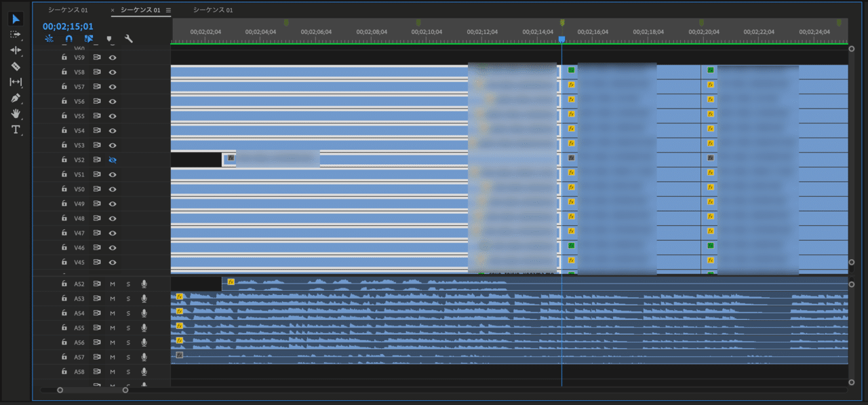Toggle sync lock on V54
This screenshot has height=405, width=868.
[x=97, y=130]
